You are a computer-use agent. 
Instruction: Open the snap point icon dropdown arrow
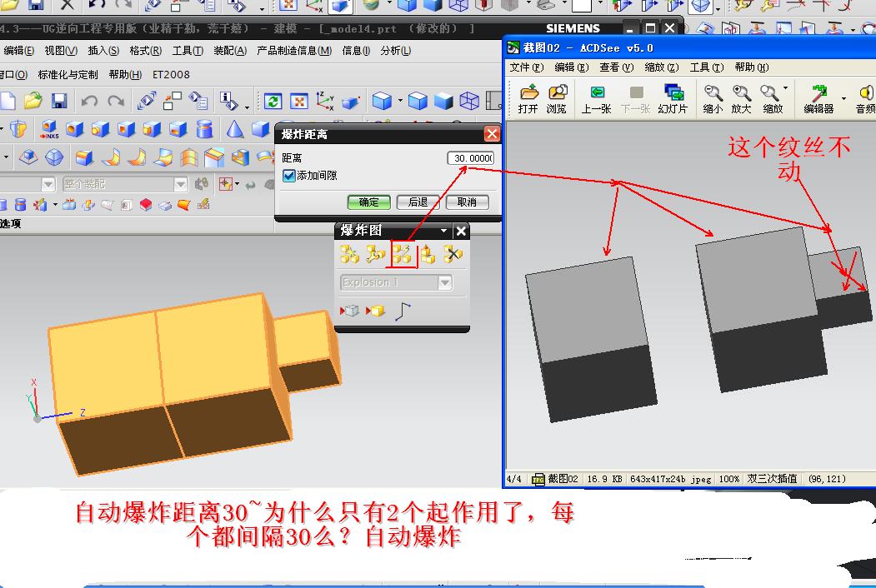237,184
